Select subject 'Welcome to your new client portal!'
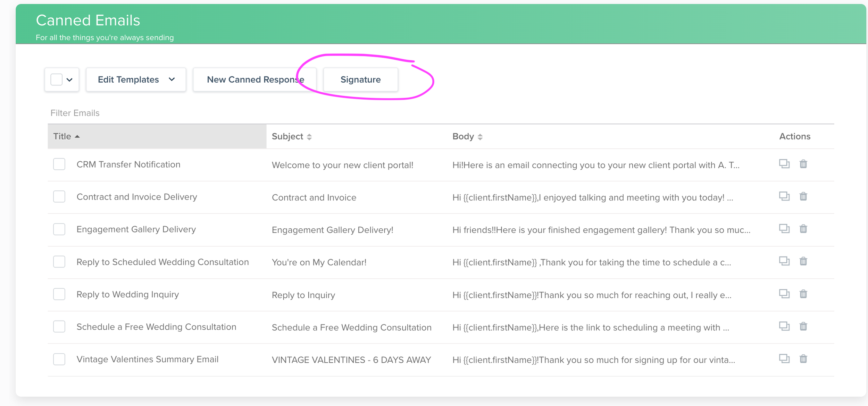 tap(342, 165)
